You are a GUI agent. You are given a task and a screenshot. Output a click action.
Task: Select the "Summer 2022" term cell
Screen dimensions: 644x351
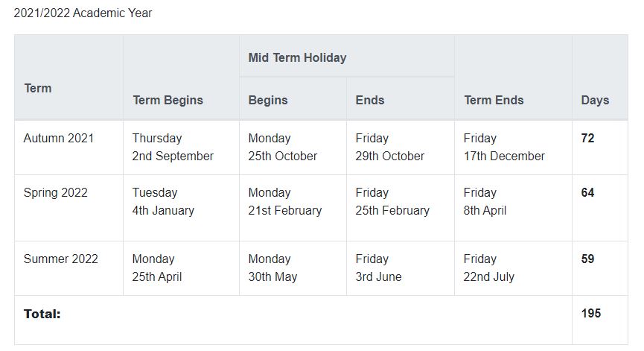pos(60,259)
